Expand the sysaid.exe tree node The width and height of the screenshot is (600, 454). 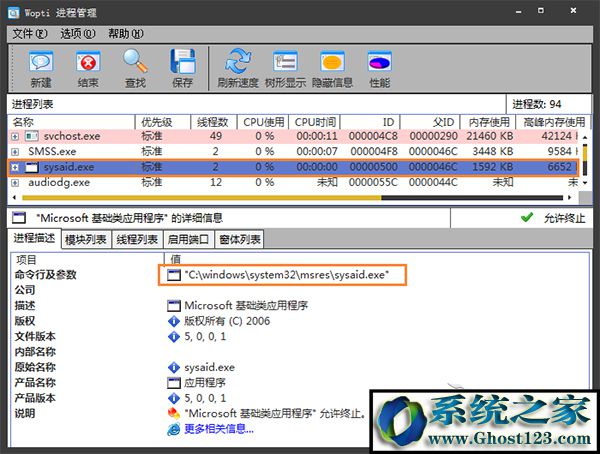[15, 167]
